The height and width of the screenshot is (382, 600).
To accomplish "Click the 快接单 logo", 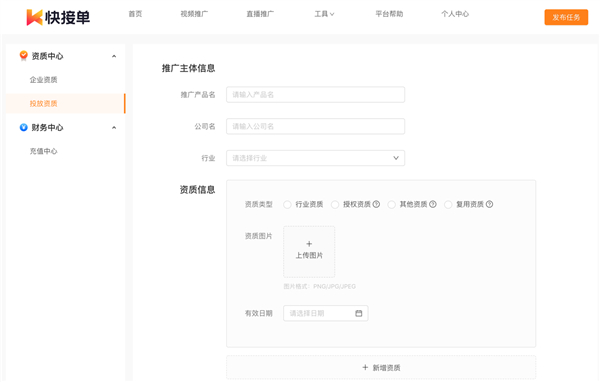I will coord(58,17).
